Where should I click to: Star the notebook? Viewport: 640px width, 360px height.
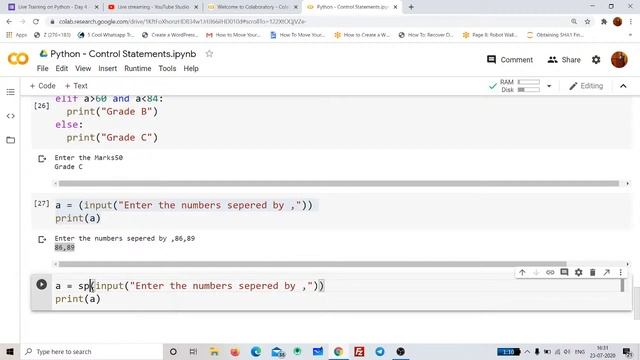(209, 54)
